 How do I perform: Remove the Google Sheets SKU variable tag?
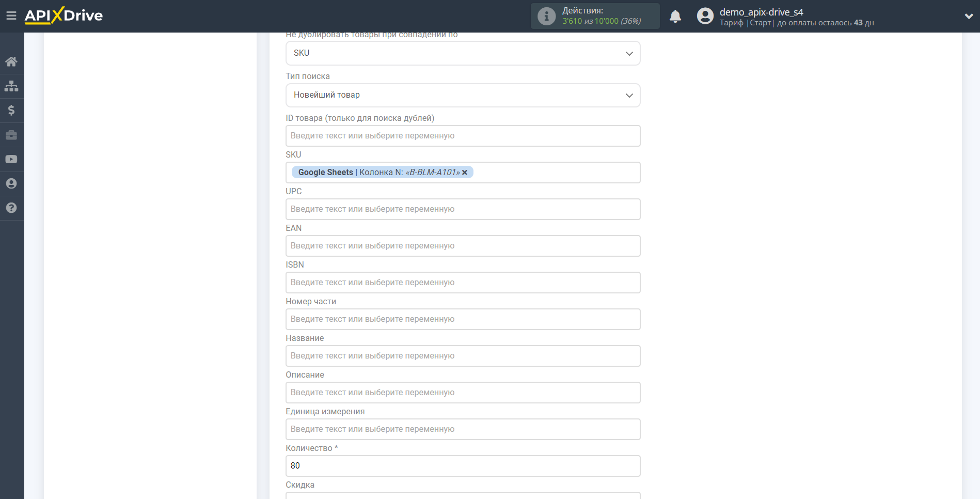(465, 173)
